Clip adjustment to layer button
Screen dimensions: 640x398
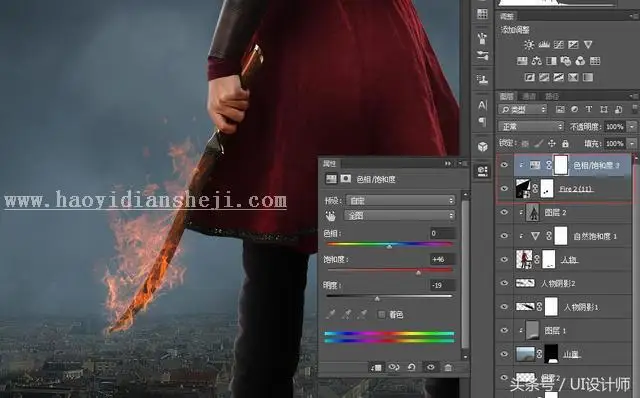pos(376,367)
